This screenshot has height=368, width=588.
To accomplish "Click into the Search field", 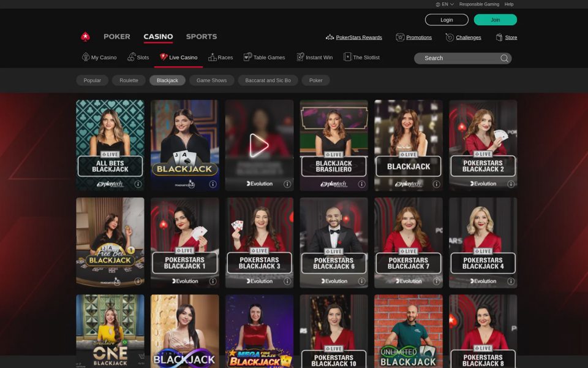I will tap(463, 58).
